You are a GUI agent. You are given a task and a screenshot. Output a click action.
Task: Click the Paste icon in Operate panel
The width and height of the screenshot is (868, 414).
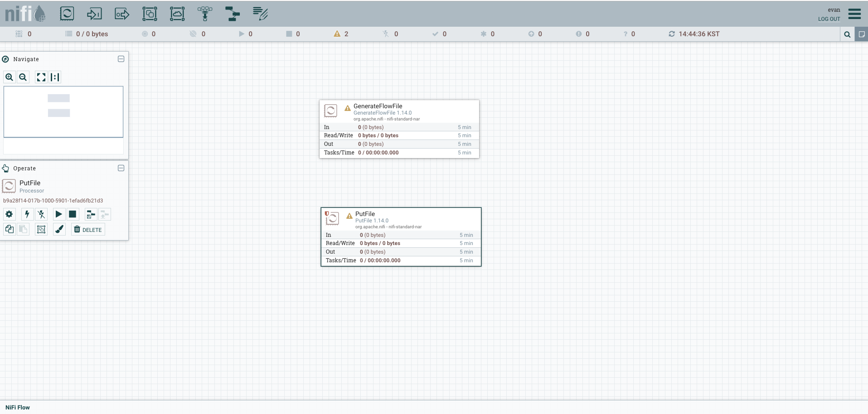click(23, 229)
